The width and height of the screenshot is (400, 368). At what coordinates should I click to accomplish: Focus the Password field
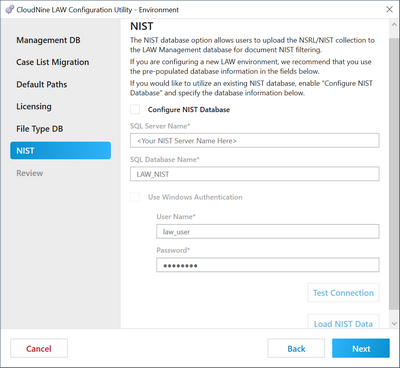pyautogui.click(x=268, y=265)
